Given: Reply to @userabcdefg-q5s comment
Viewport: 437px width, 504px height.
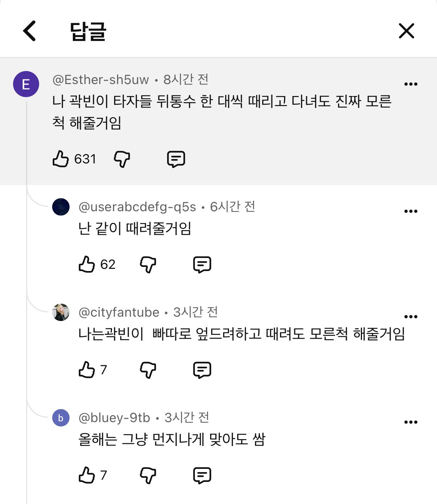Looking at the screenshot, I should [202, 265].
